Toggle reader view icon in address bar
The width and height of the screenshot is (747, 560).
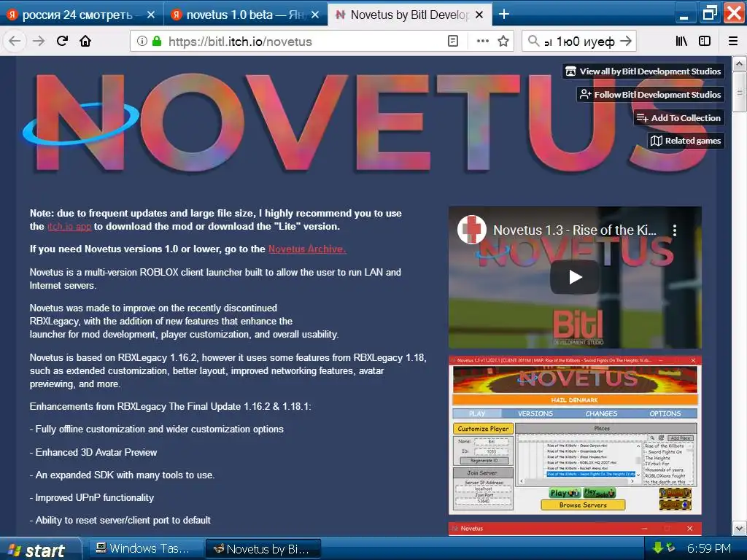click(453, 41)
